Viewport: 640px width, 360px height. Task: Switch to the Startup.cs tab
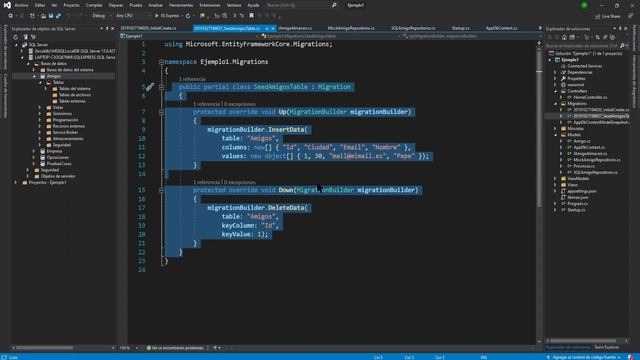pyautogui.click(x=460, y=28)
